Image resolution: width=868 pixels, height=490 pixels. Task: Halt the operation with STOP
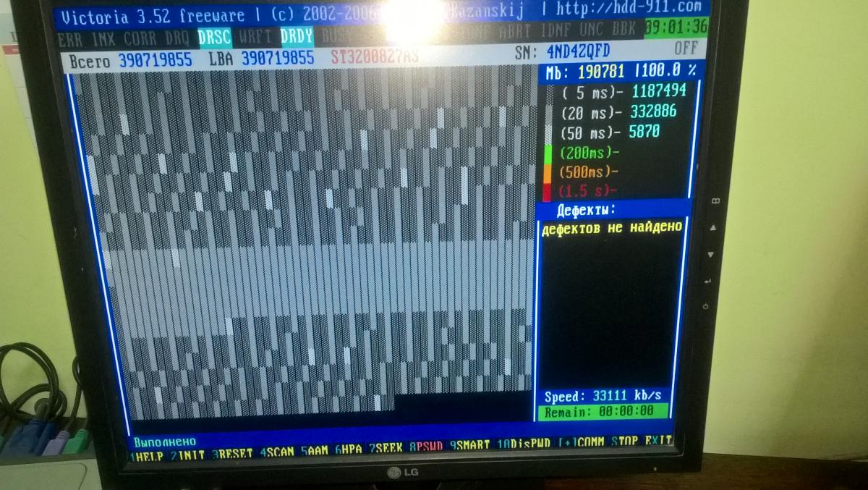pos(624,441)
